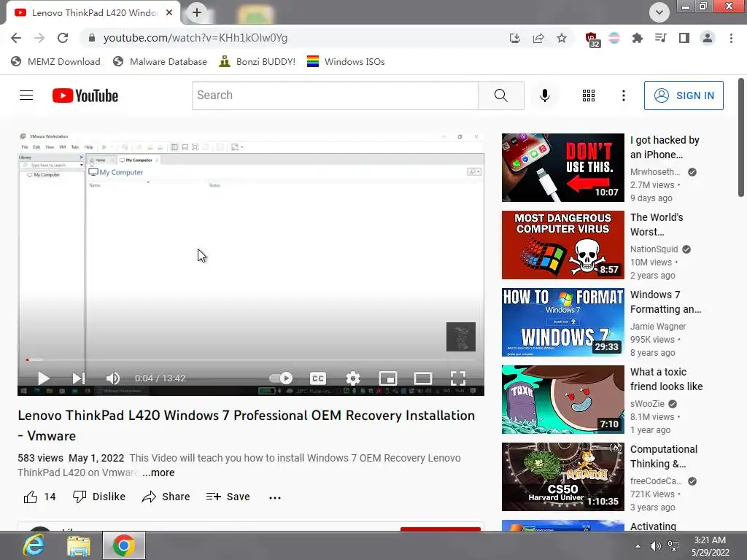Screen dimensions: 747x560
Task: Toggle closed captions CC
Action: [318, 378]
